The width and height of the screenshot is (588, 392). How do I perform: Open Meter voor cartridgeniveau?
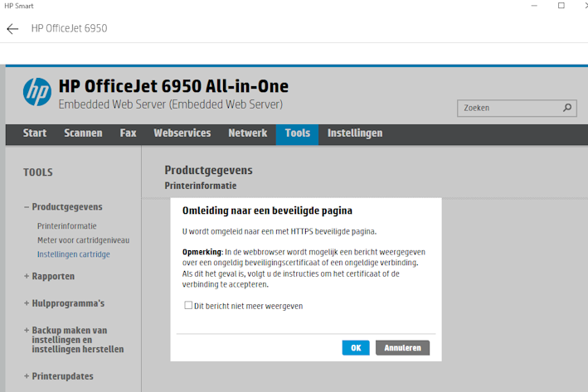[x=83, y=240]
